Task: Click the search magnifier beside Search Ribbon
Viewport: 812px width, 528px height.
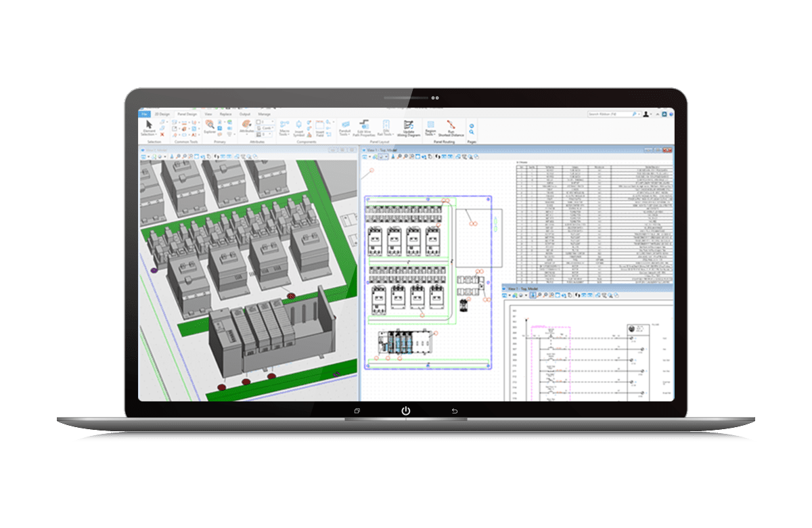Action: pyautogui.click(x=635, y=114)
